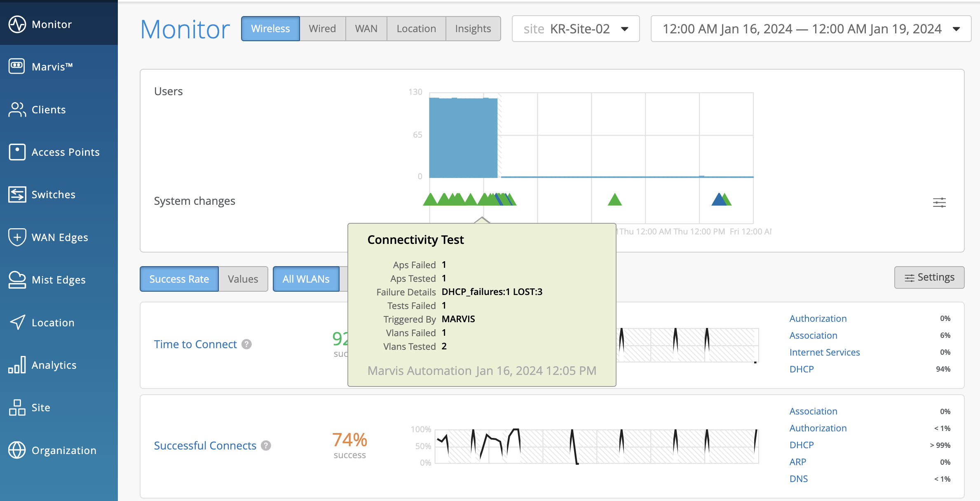Go to Access Points page
Image resolution: width=980 pixels, height=501 pixels.
point(65,152)
